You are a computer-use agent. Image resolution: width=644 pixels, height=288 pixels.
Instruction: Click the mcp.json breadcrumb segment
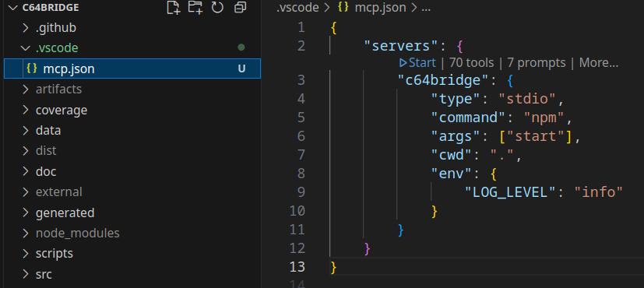380,7
